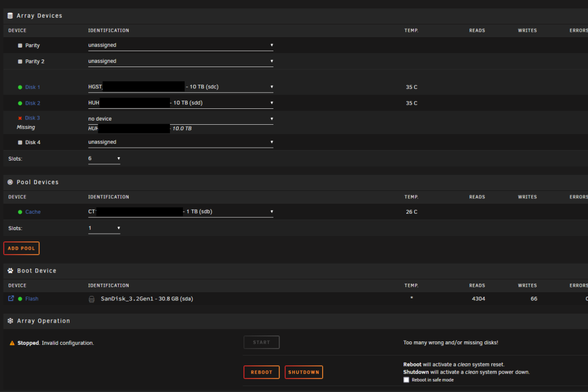Image resolution: width=588 pixels, height=392 pixels.
Task: Click the gray status square beside Parity
Action: coord(20,45)
